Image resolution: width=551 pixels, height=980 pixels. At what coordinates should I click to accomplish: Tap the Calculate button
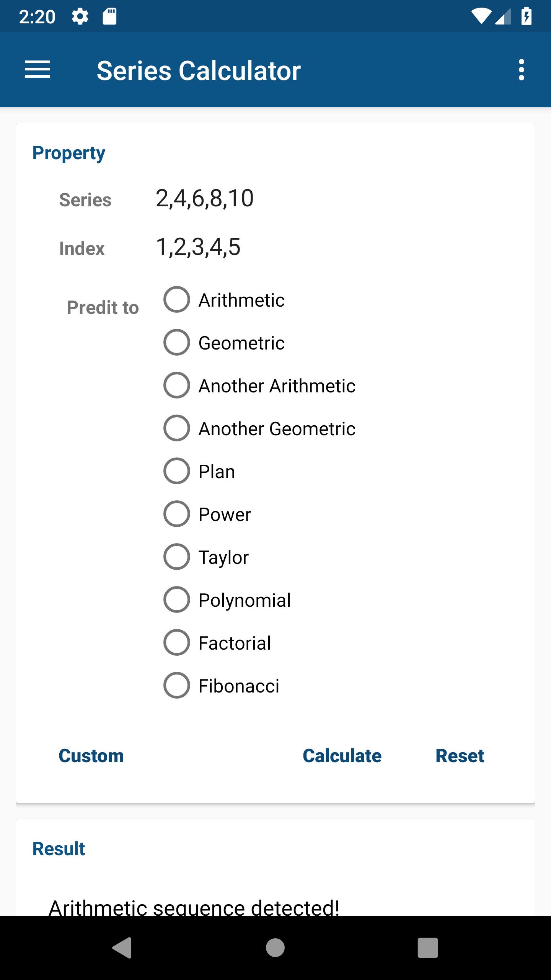pyautogui.click(x=342, y=756)
